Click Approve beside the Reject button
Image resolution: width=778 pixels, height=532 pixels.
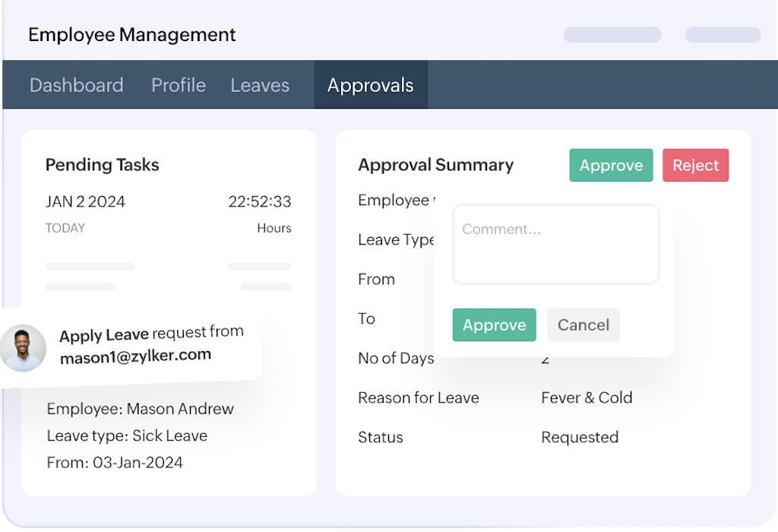click(x=611, y=166)
